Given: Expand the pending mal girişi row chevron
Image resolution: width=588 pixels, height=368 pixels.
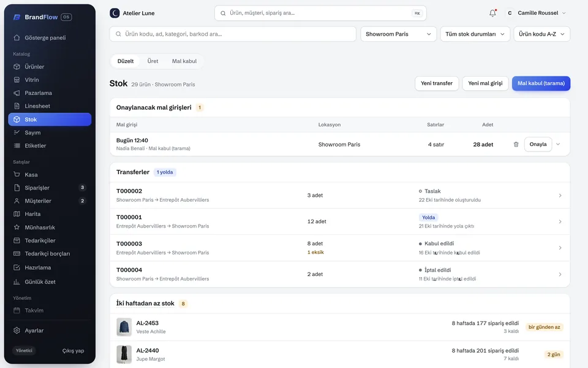Looking at the screenshot, I should tap(558, 145).
